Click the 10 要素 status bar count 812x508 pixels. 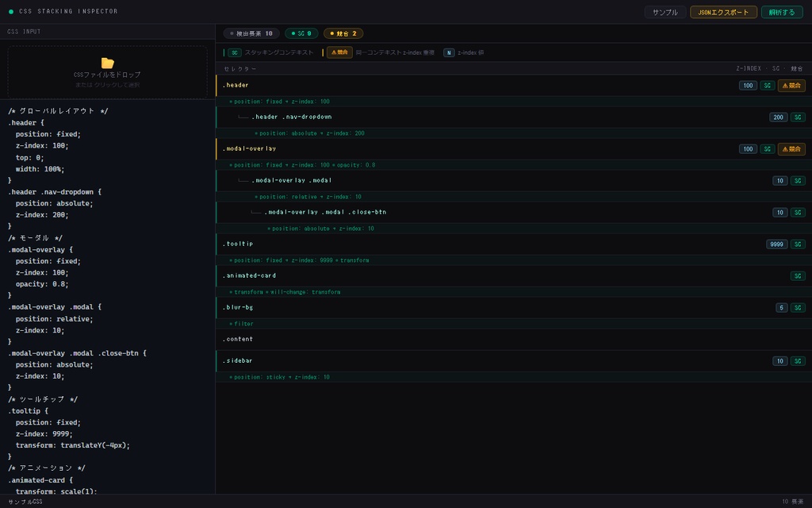(x=792, y=502)
